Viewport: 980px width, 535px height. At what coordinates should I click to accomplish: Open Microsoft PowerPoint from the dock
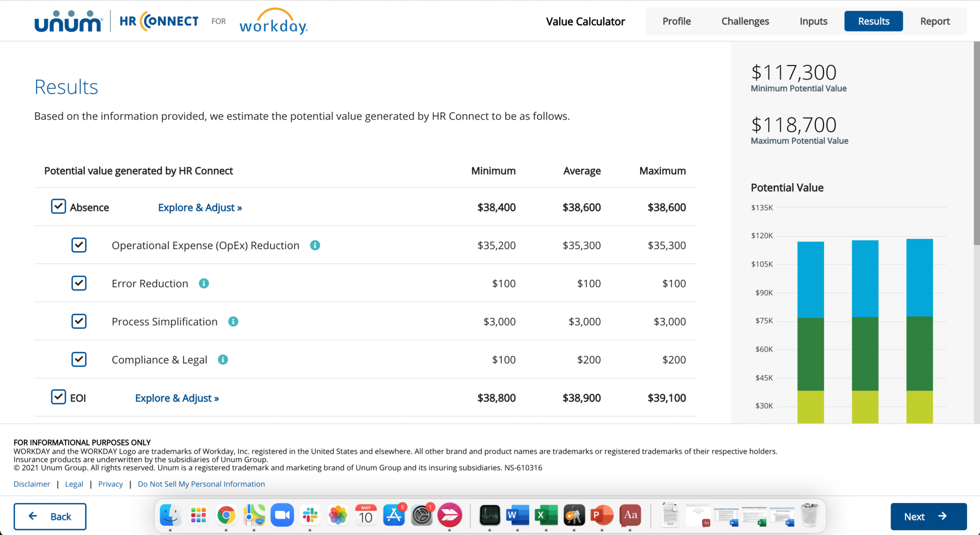[x=602, y=515]
